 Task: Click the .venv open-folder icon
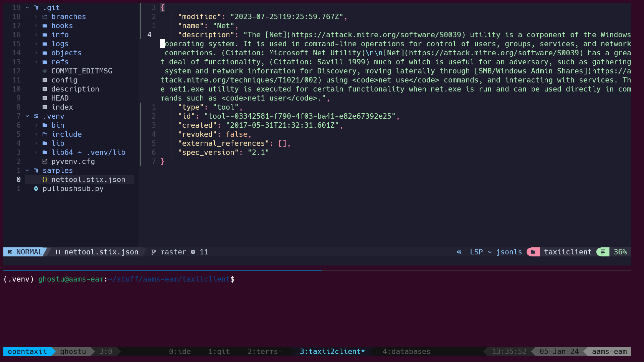tap(36, 116)
